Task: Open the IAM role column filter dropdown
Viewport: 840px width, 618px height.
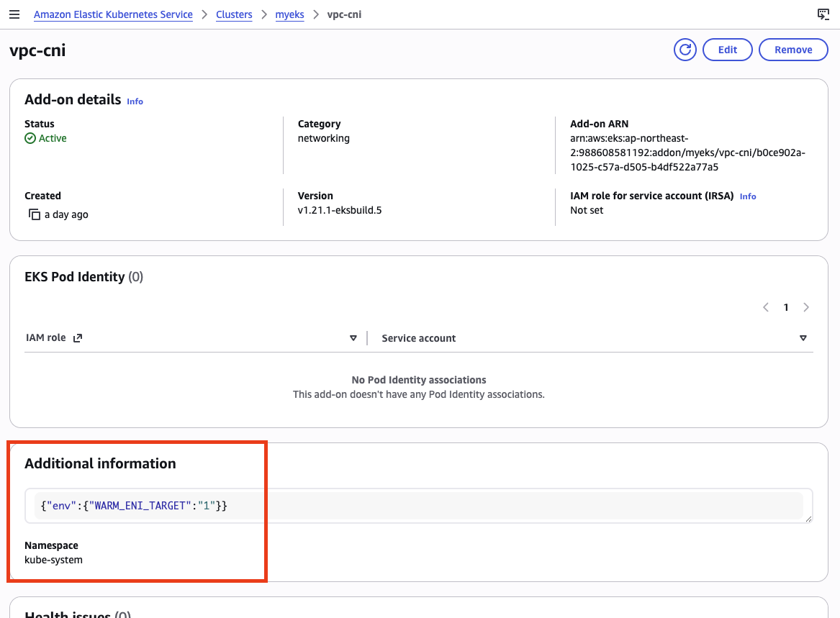Action: pos(353,337)
